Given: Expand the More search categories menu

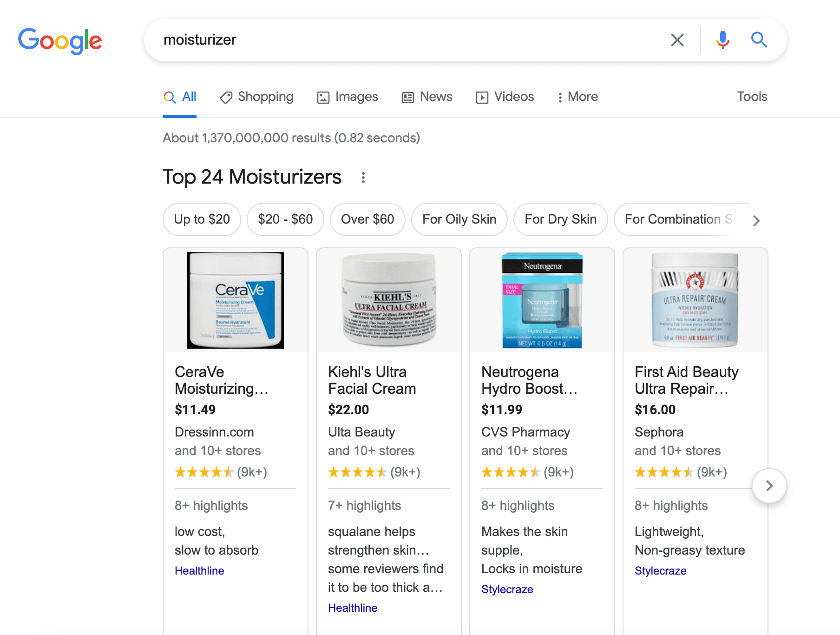Looking at the screenshot, I should tap(577, 97).
